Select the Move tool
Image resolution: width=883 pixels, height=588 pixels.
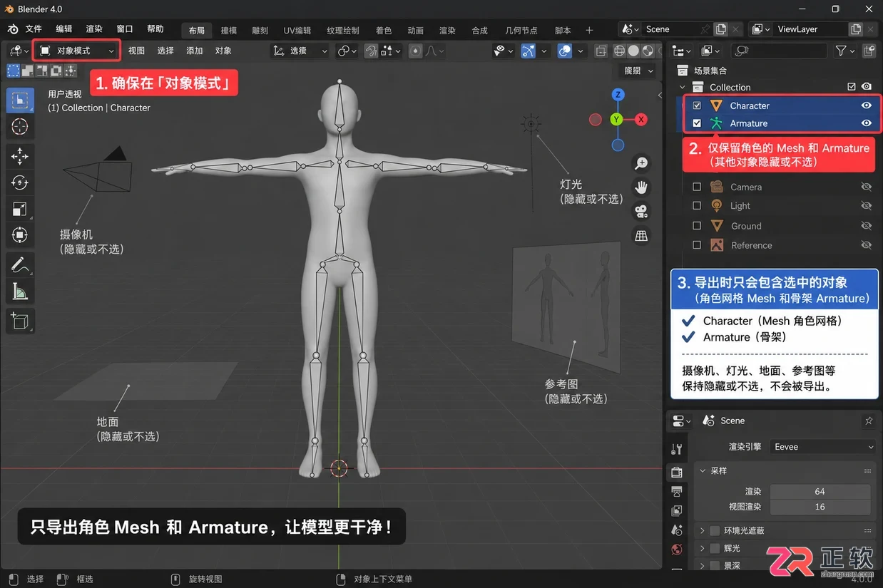20,156
